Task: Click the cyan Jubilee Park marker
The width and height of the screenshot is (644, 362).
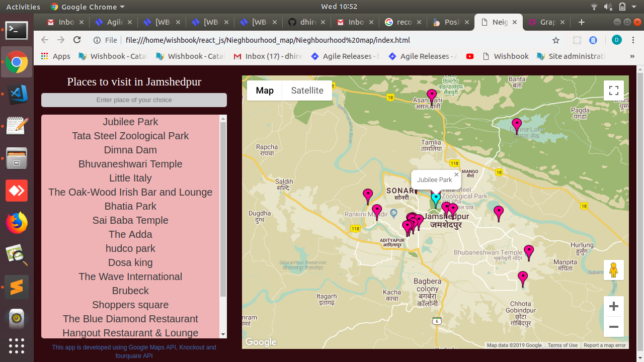Action: click(x=436, y=200)
